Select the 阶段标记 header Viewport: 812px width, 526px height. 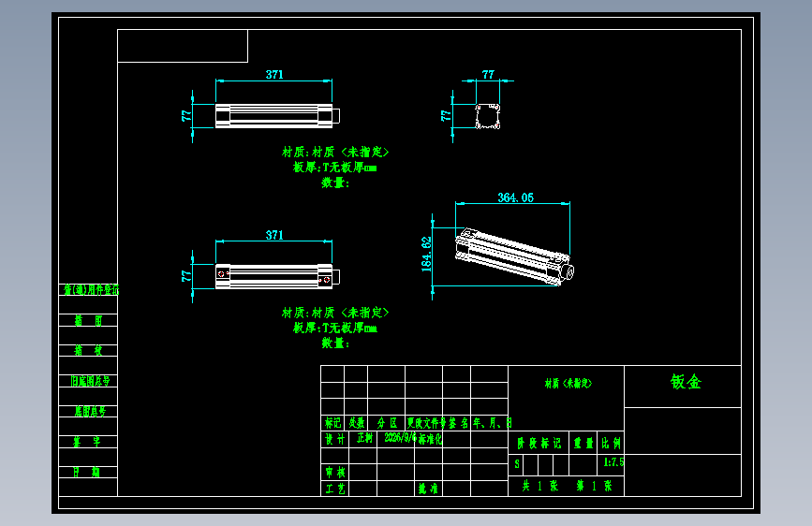(x=539, y=443)
